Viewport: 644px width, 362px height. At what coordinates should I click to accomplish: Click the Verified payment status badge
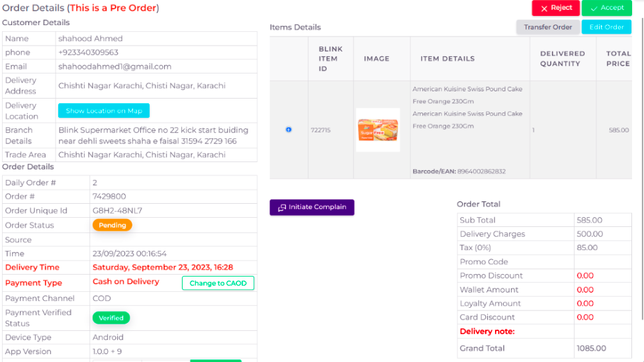click(111, 318)
